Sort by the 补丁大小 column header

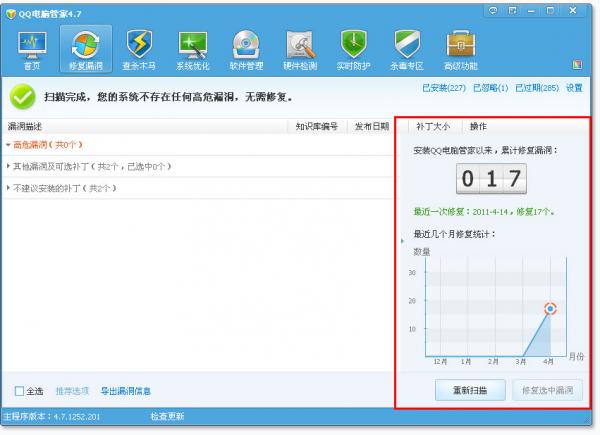click(433, 126)
